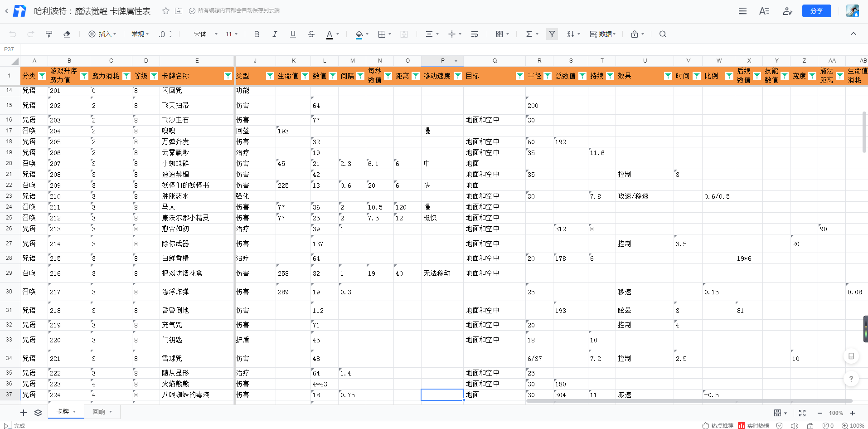
Task: Click the strikethrough icon
Action: (x=311, y=34)
